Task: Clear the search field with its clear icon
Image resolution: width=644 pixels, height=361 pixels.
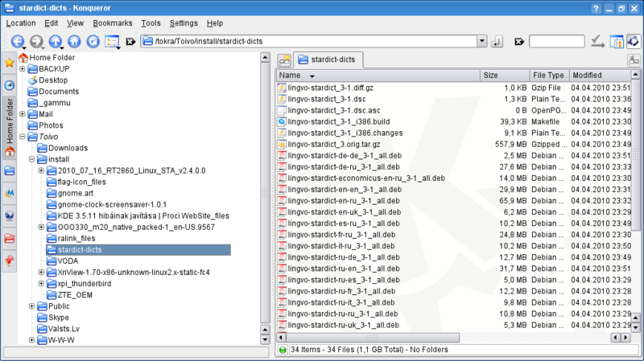Action: click(519, 42)
